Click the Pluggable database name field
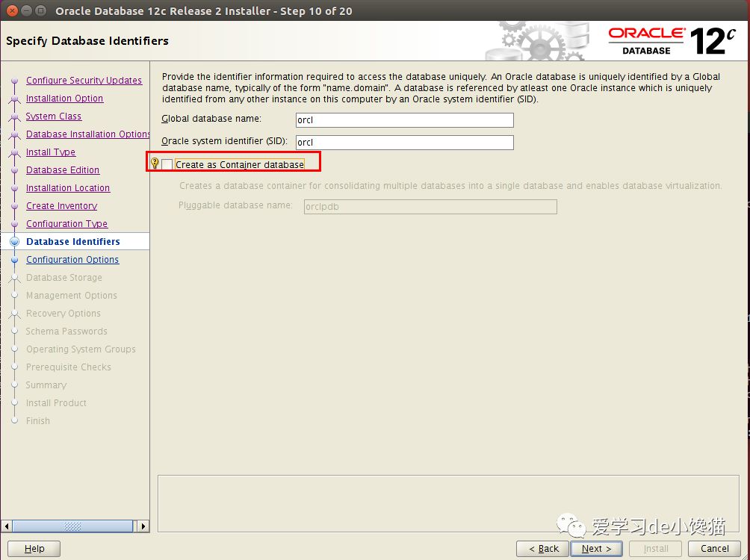The height and width of the screenshot is (560, 750). [x=430, y=207]
